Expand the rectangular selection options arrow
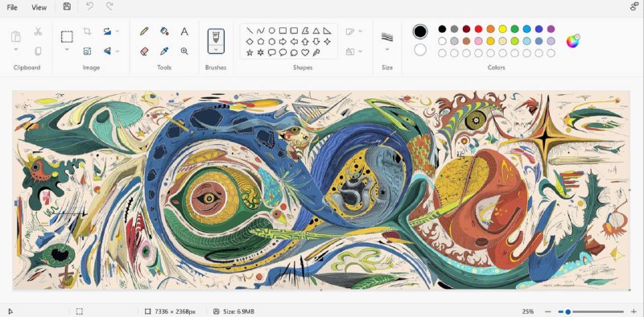 pyautogui.click(x=67, y=49)
